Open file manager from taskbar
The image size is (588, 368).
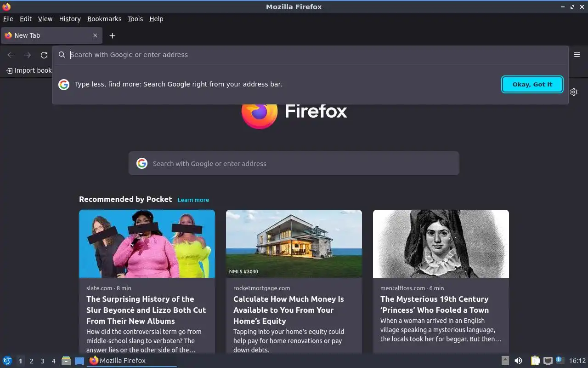tap(66, 361)
